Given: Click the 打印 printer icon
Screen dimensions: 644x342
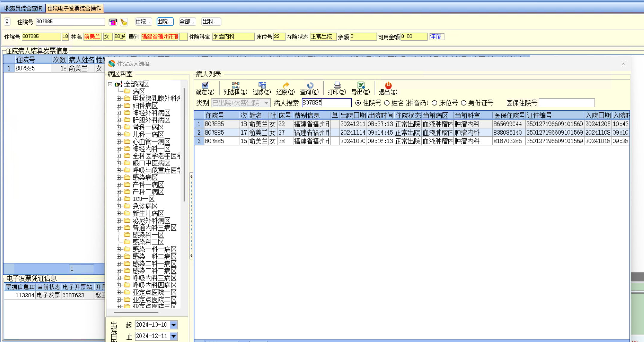Looking at the screenshot, I should click(x=337, y=86).
